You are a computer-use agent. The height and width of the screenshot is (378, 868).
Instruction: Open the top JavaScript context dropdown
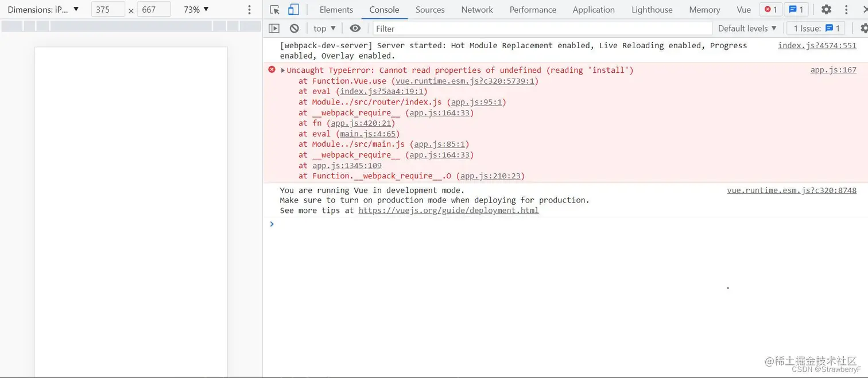pos(324,28)
